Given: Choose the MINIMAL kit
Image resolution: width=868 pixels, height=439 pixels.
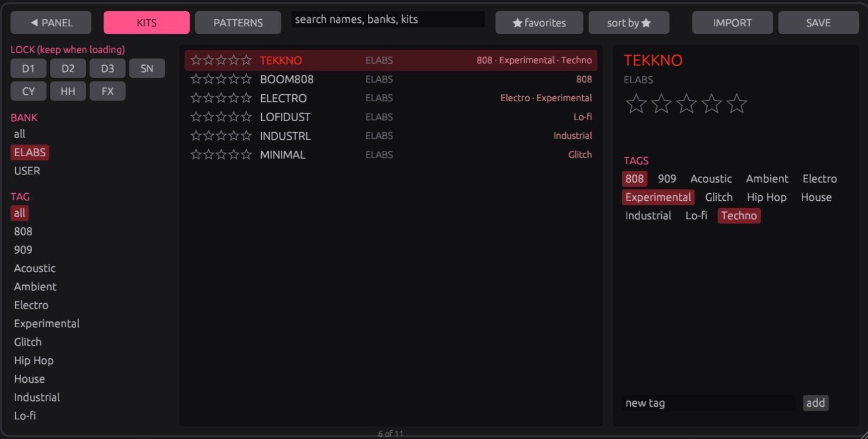Looking at the screenshot, I should tap(391, 155).
